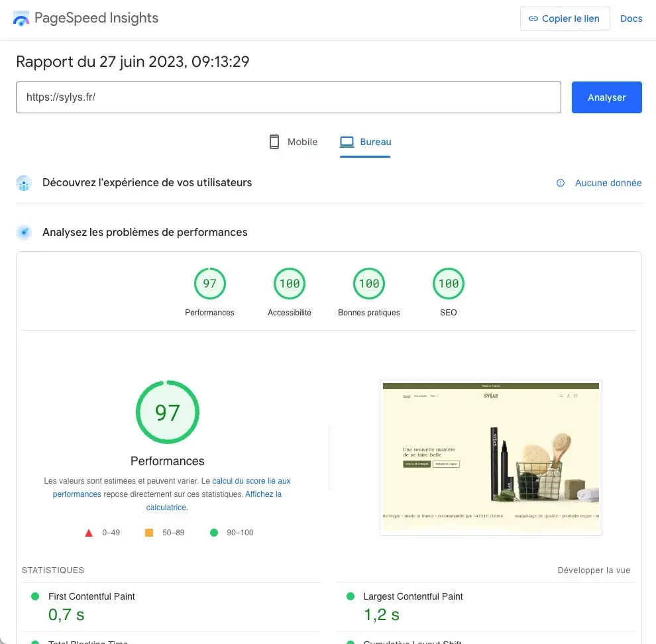Click the Rapport du 27 juin 2023 heading
The image size is (656, 644).
tap(133, 62)
